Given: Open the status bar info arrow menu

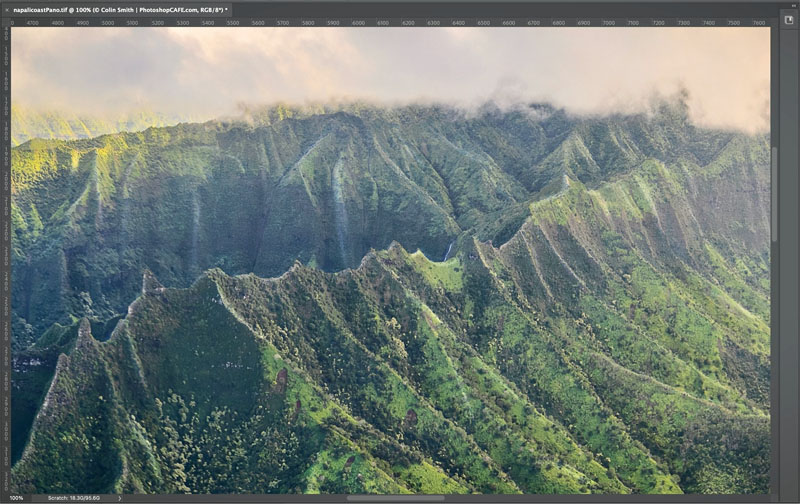Looking at the screenshot, I should click(120, 498).
